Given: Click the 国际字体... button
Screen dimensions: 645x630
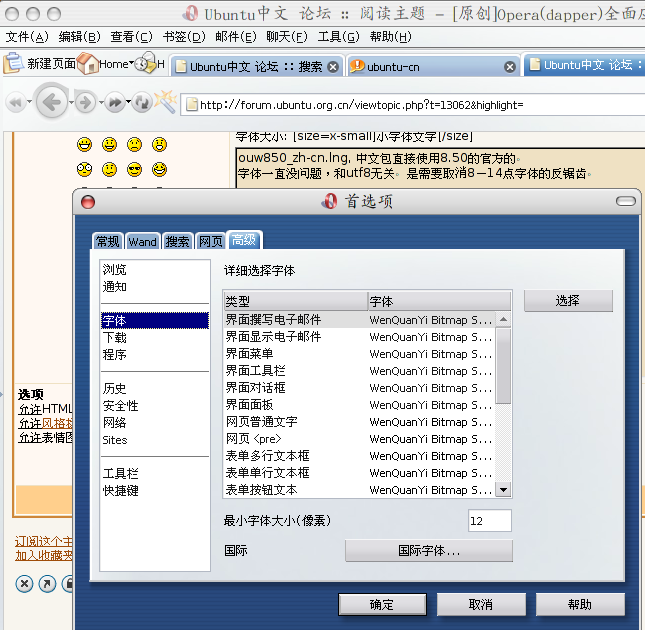Looking at the screenshot, I should point(429,550).
